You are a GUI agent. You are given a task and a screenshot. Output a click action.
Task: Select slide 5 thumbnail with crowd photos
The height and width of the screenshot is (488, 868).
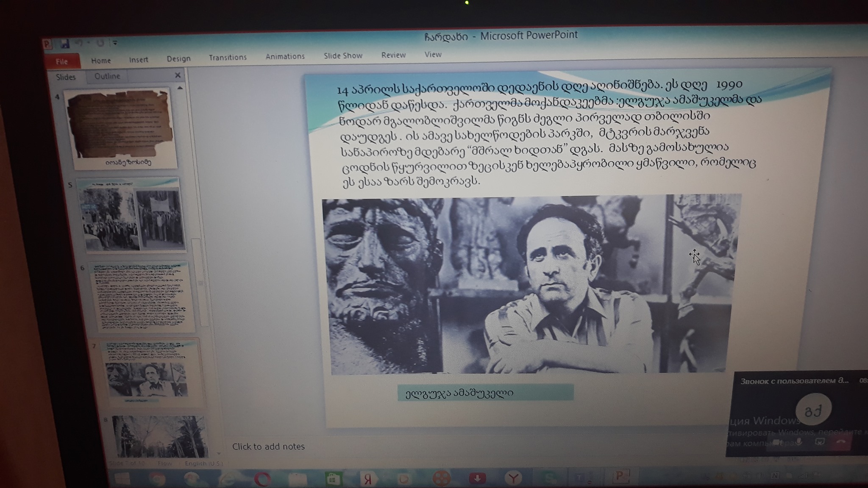click(x=132, y=215)
